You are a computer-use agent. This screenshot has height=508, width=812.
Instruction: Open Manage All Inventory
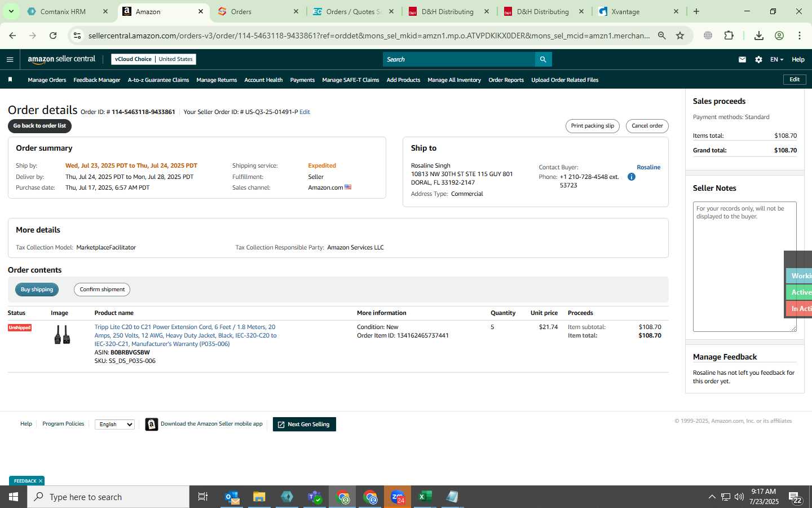point(454,80)
